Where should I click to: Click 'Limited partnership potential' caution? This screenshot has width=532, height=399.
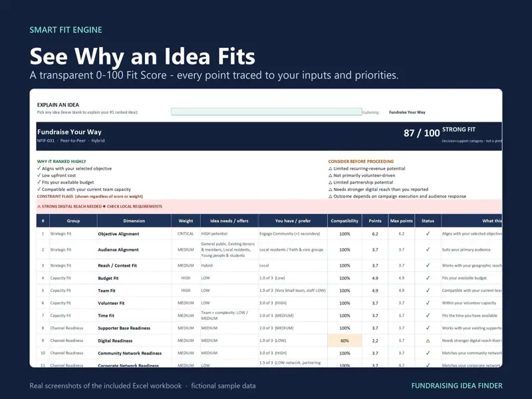point(360,182)
